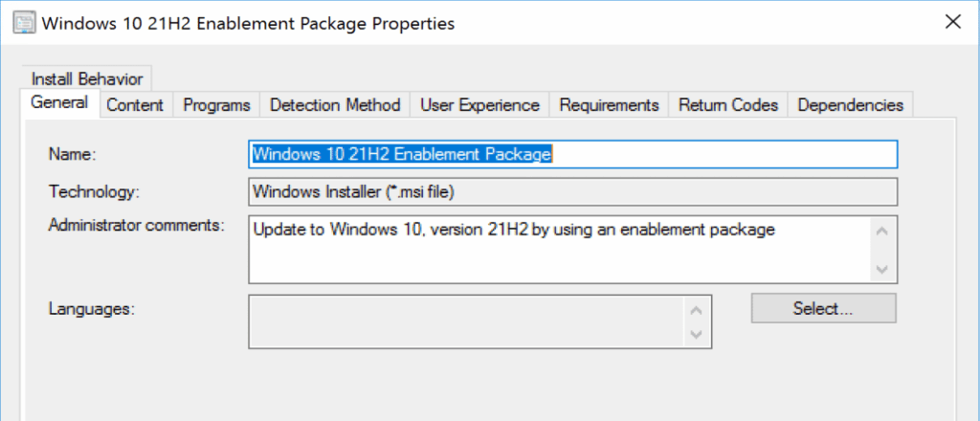Viewport: 980px width, 421px height.
Task: Open the Install Behavior tab
Action: click(x=87, y=79)
